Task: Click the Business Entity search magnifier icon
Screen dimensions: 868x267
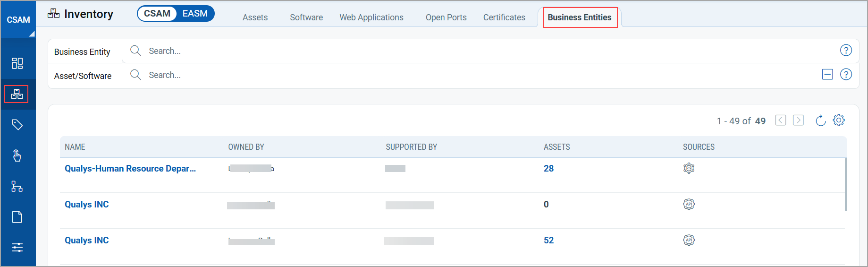Action: [x=135, y=51]
